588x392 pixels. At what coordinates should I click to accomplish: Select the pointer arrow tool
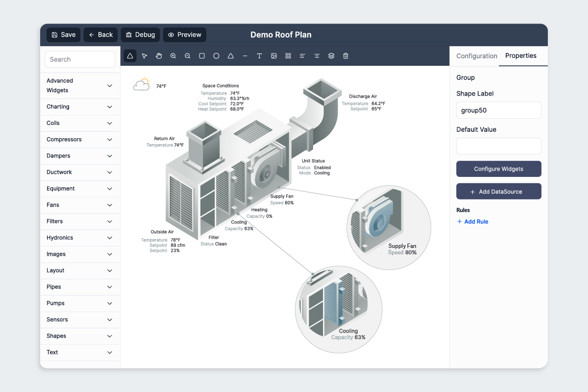(145, 56)
